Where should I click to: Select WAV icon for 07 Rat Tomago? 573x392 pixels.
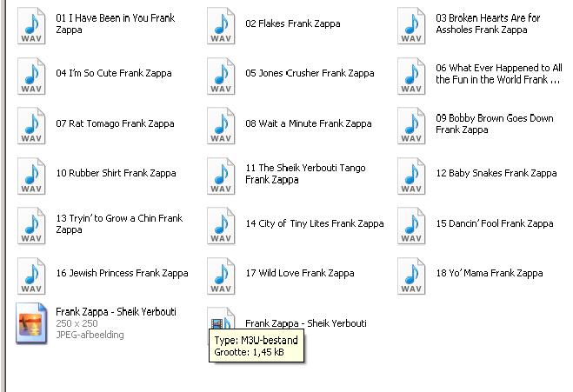31,126
